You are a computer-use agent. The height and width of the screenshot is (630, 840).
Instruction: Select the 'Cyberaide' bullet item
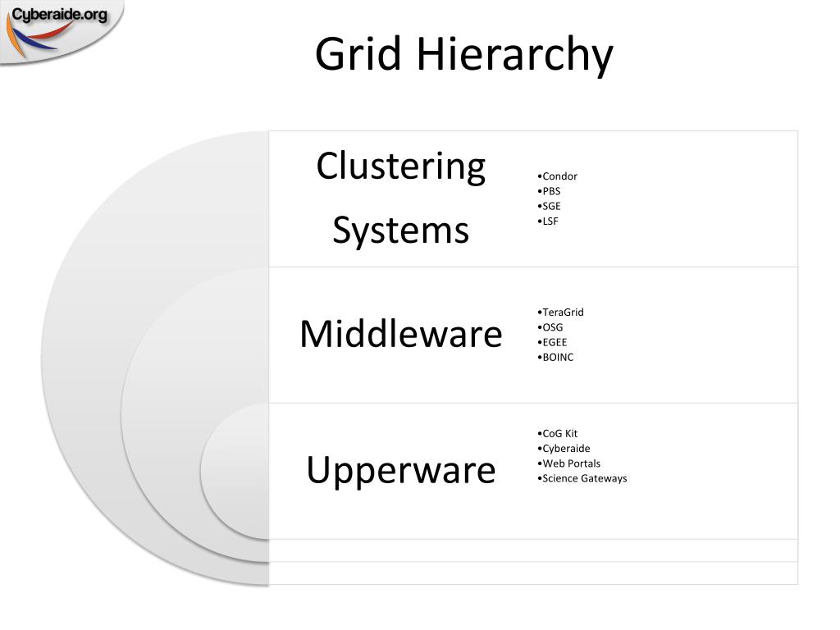click(564, 449)
